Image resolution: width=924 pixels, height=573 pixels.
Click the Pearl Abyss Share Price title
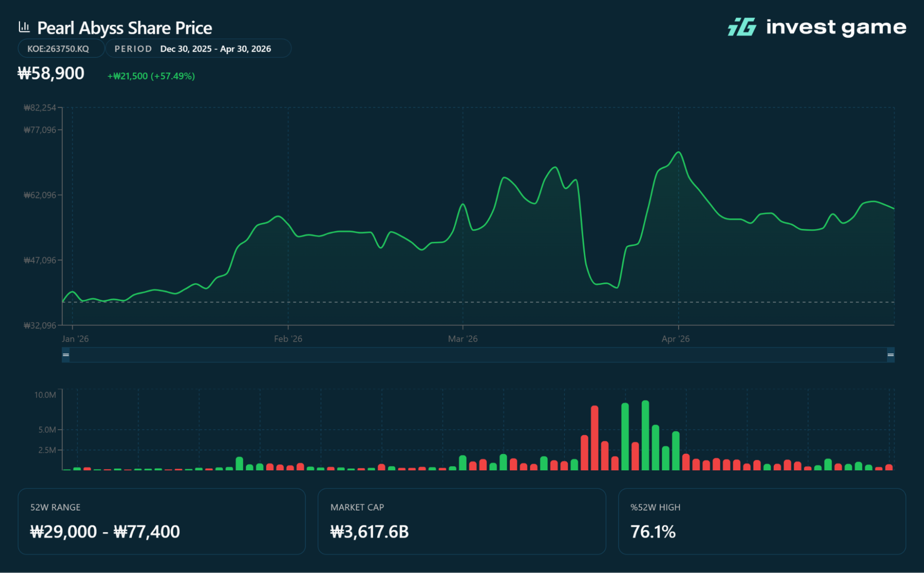[x=125, y=28]
